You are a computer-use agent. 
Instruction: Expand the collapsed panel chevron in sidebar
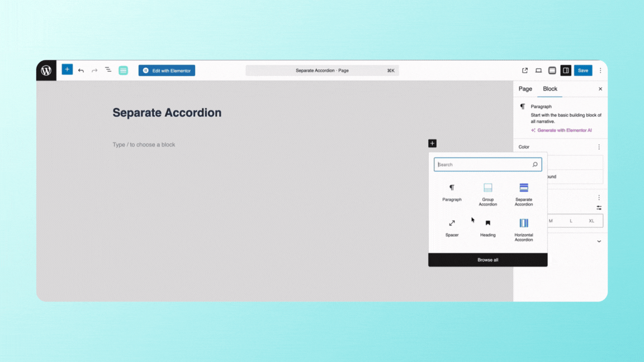pyautogui.click(x=599, y=241)
